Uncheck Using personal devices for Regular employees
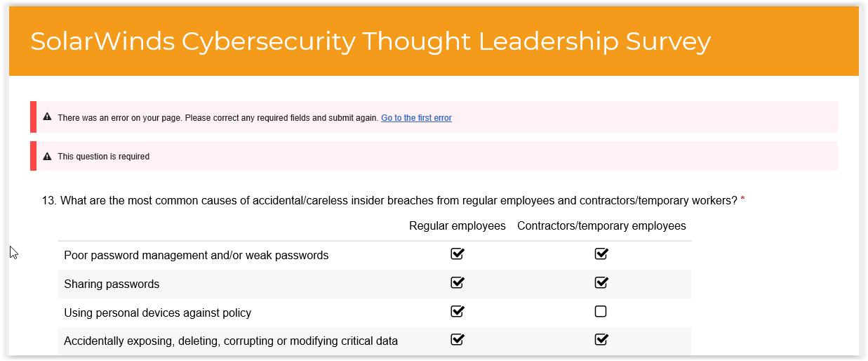868x361 pixels. 458,311
